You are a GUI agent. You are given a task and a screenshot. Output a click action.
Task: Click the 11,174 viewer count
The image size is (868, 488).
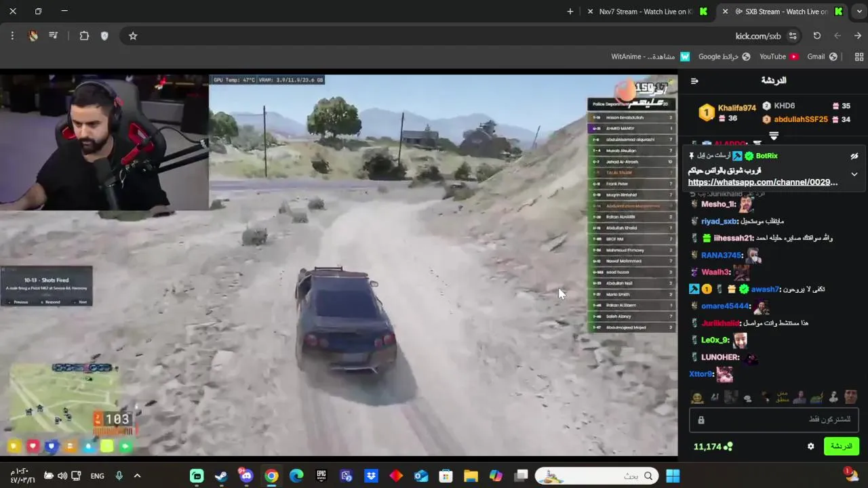(713, 447)
